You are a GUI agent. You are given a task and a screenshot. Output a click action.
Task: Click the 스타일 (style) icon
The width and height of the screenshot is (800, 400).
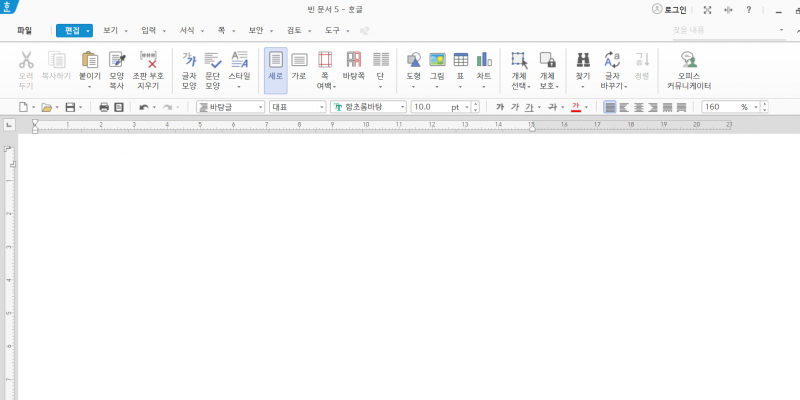click(x=239, y=60)
